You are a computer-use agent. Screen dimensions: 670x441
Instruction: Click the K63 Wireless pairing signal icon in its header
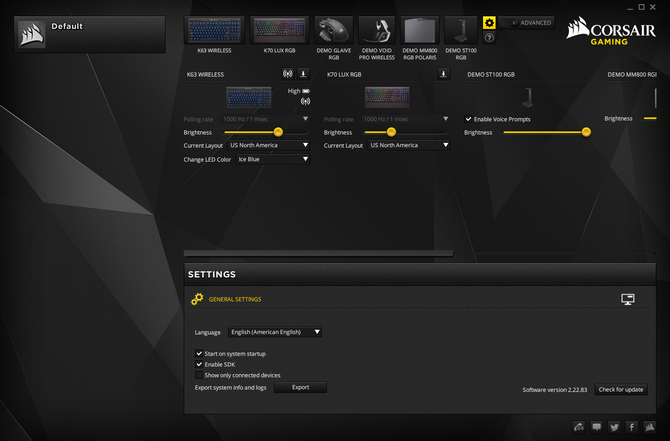coord(288,74)
